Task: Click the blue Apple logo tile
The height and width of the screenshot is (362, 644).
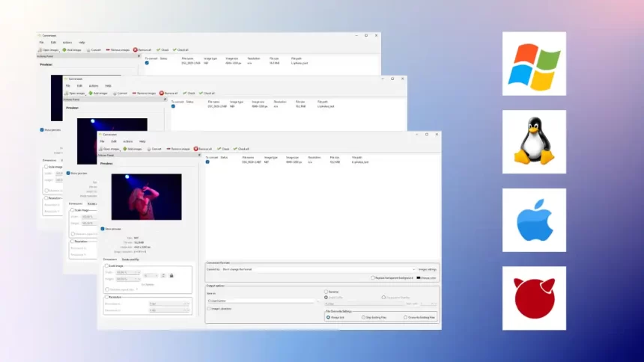Action: (x=534, y=220)
